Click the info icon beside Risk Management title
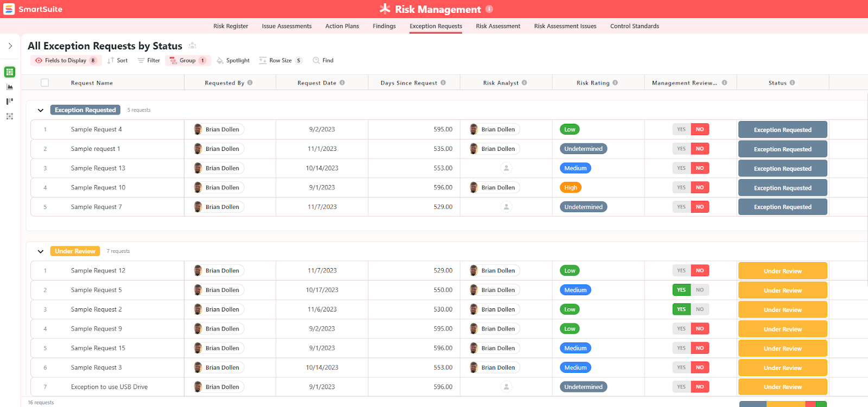Viewport: 868px width, 407px height. 489,9
